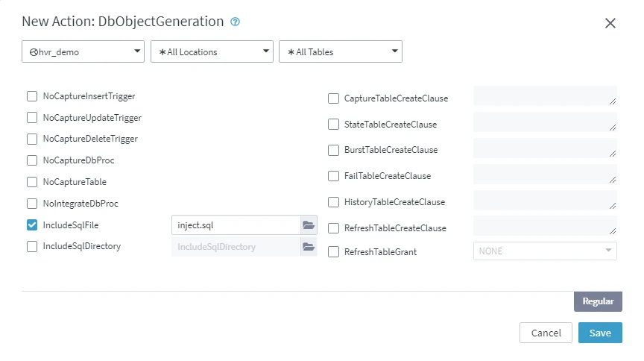Browse for file next to inject.sql field
This screenshot has height=361, width=644.
pos(309,225)
